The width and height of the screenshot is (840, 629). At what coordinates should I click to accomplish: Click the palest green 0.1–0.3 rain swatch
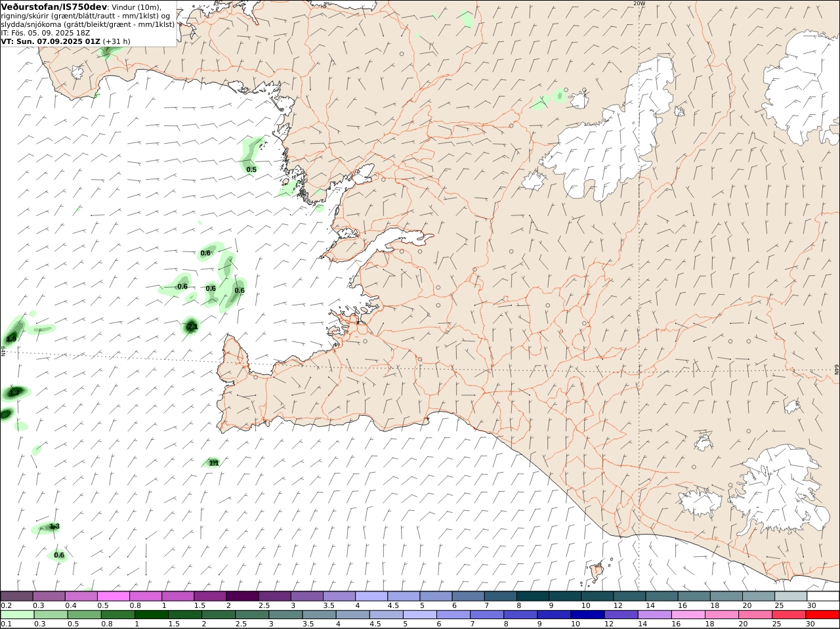[17, 615]
